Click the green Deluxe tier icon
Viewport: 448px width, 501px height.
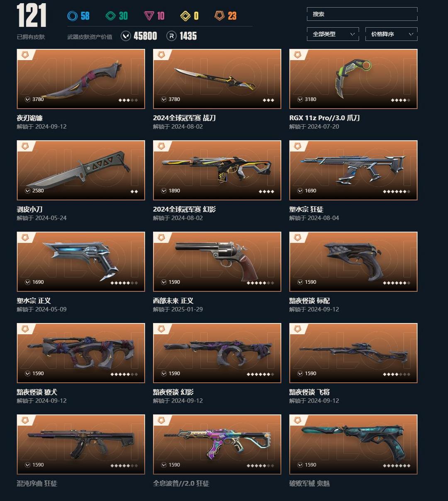click(111, 16)
